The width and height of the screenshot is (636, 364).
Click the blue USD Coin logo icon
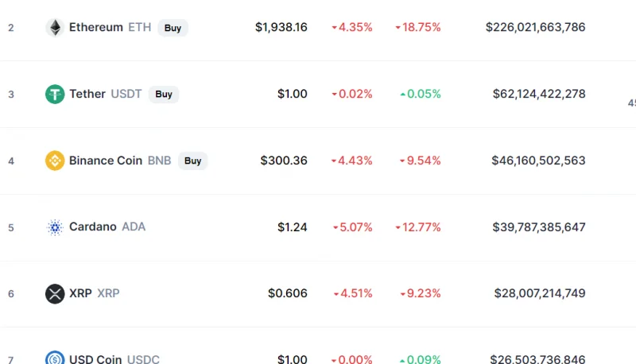click(x=55, y=358)
